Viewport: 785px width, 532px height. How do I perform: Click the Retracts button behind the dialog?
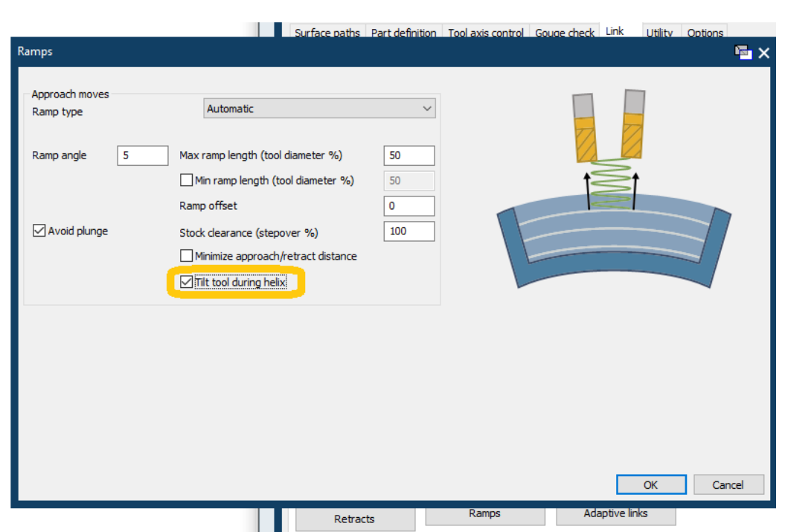point(355,519)
